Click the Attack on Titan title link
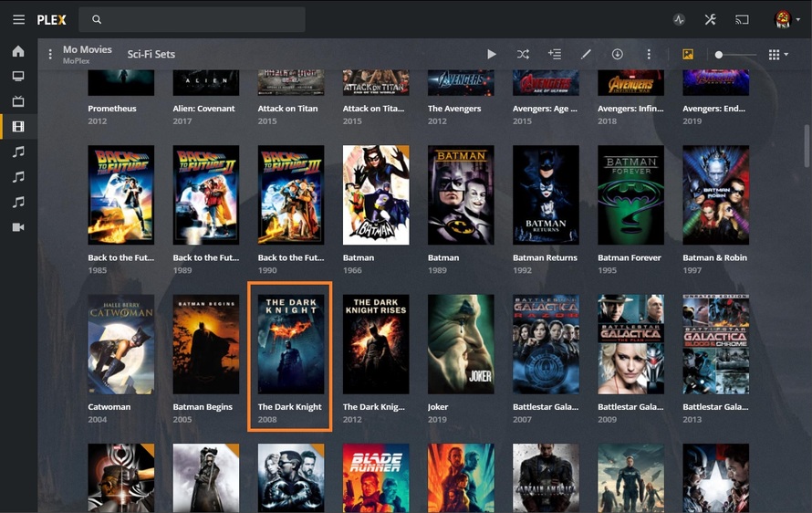Viewport: 812px width, 513px height. tap(287, 109)
